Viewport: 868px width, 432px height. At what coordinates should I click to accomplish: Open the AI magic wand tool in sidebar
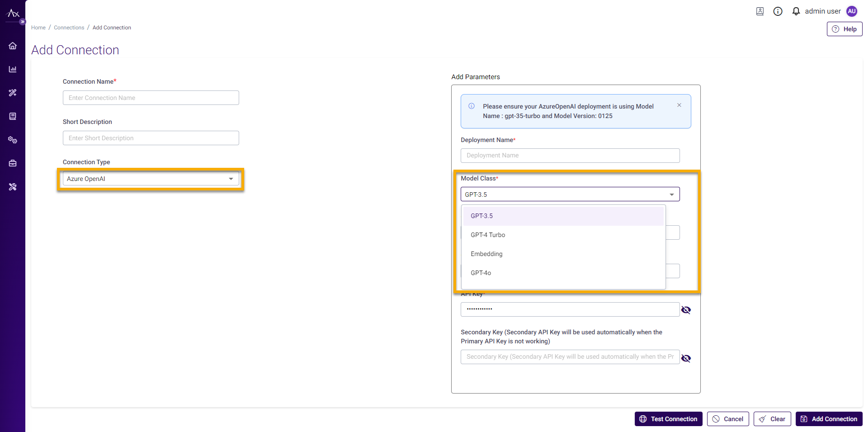[x=13, y=93]
